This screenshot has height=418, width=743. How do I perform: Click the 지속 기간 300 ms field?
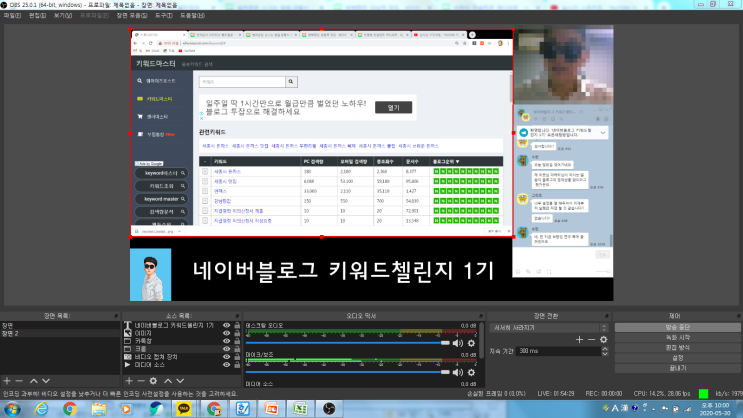click(559, 351)
